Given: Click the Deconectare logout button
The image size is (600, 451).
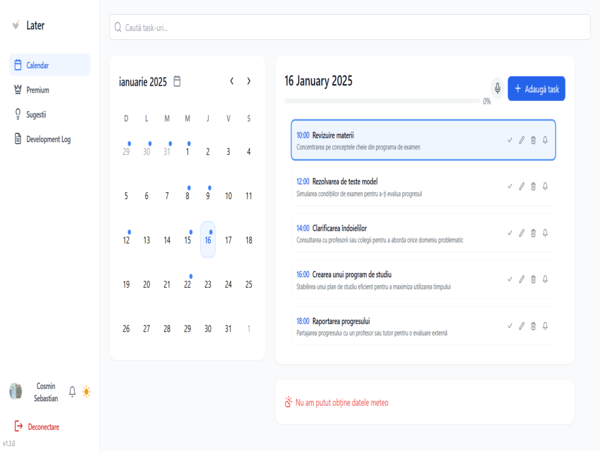Looking at the screenshot, I should [x=37, y=427].
